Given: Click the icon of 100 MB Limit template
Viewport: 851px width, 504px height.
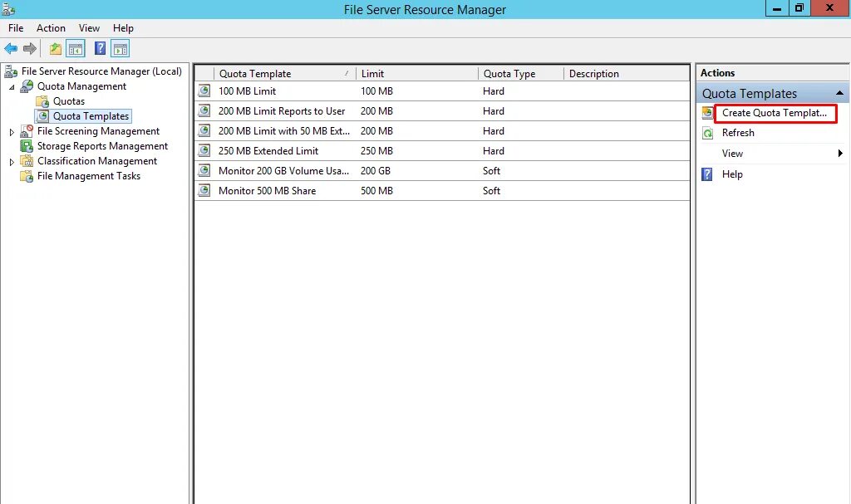Looking at the screenshot, I should click(x=204, y=91).
